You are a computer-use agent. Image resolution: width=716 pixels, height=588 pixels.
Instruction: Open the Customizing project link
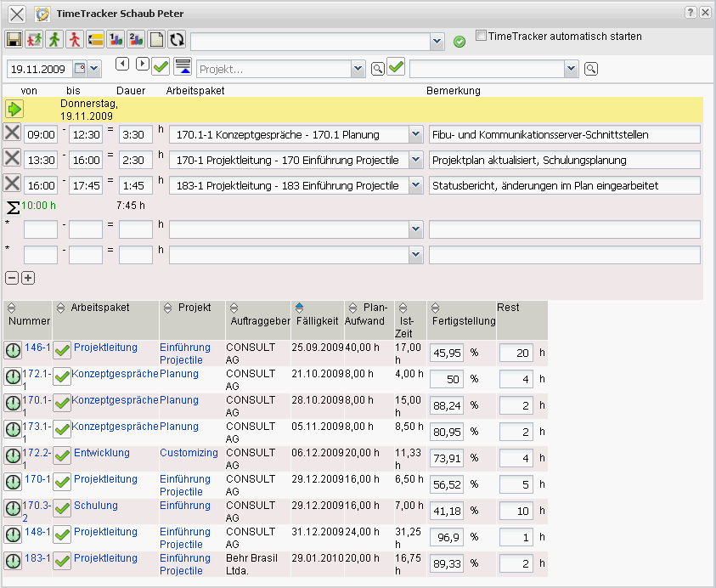[x=189, y=453]
